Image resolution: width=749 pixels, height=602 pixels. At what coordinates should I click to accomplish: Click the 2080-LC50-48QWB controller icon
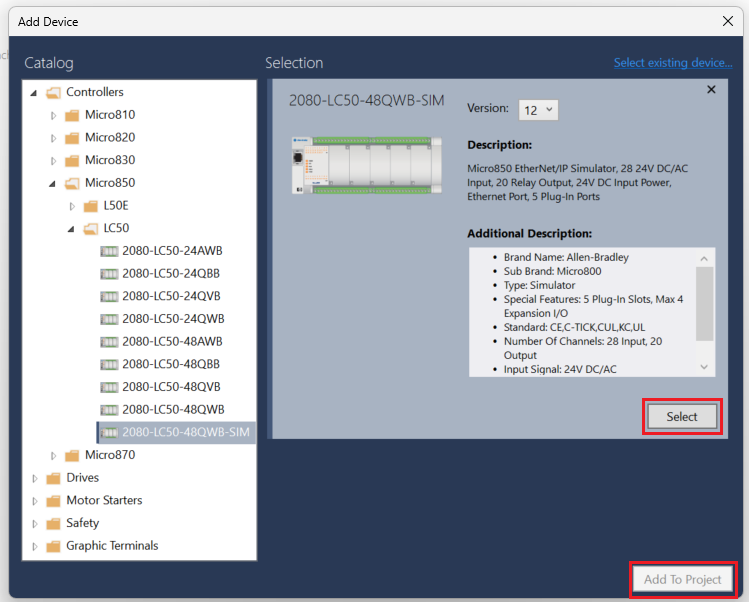pos(109,410)
